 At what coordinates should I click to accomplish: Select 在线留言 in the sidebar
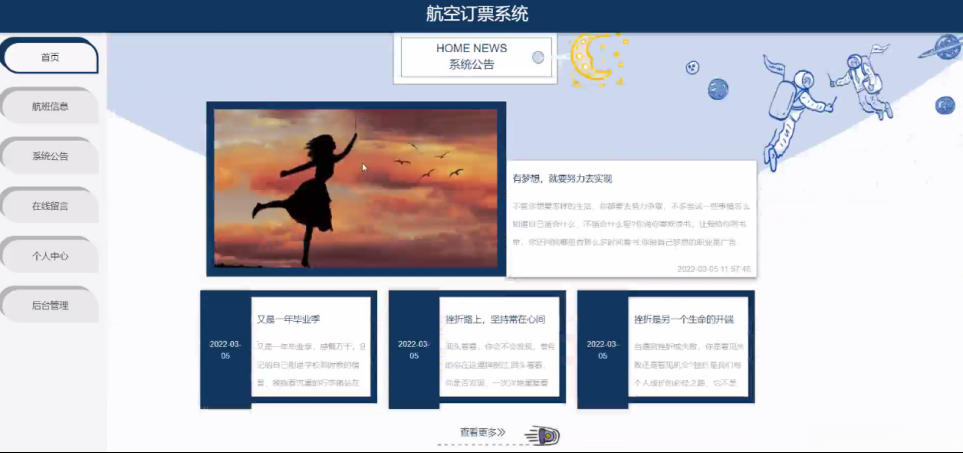coord(50,206)
